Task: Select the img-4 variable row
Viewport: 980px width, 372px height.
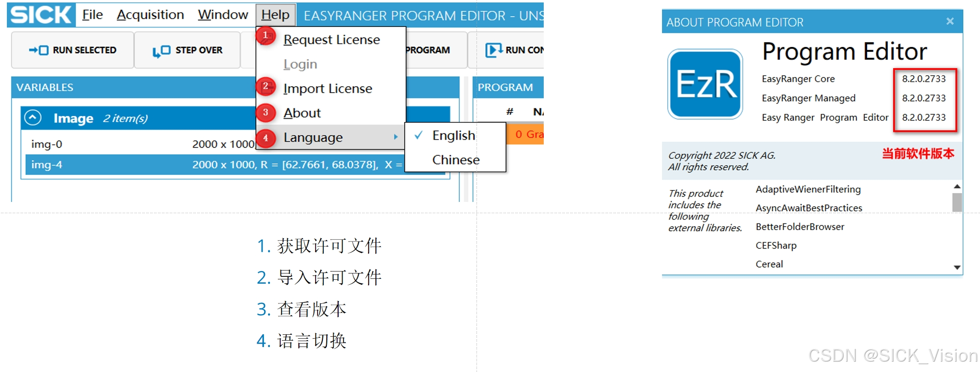Action: [x=236, y=165]
